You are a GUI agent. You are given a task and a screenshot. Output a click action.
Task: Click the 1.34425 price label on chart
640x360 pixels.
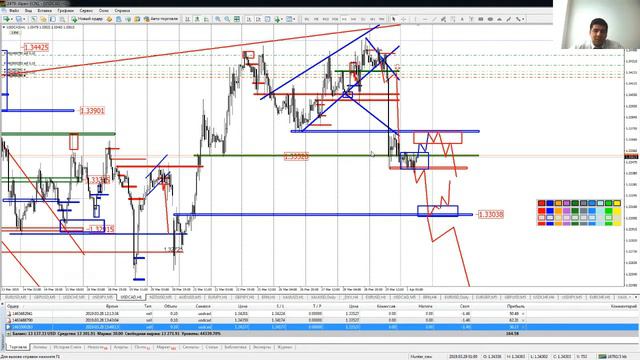pos(36,47)
